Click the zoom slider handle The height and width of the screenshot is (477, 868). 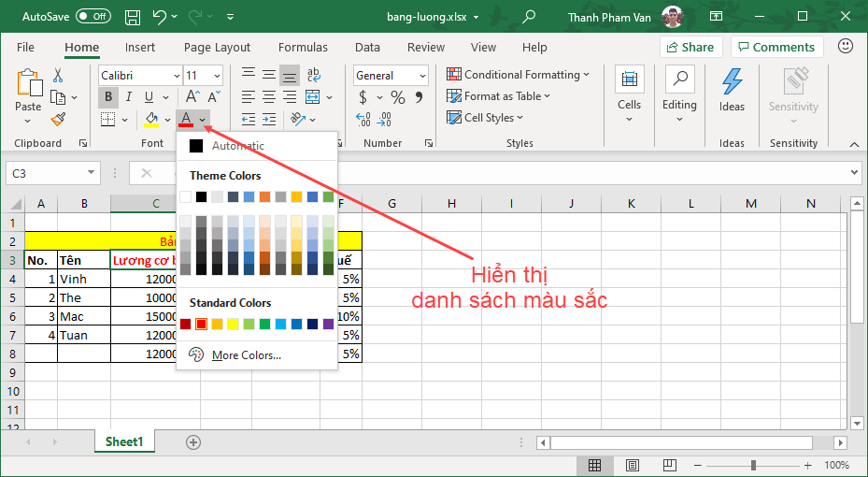753,465
